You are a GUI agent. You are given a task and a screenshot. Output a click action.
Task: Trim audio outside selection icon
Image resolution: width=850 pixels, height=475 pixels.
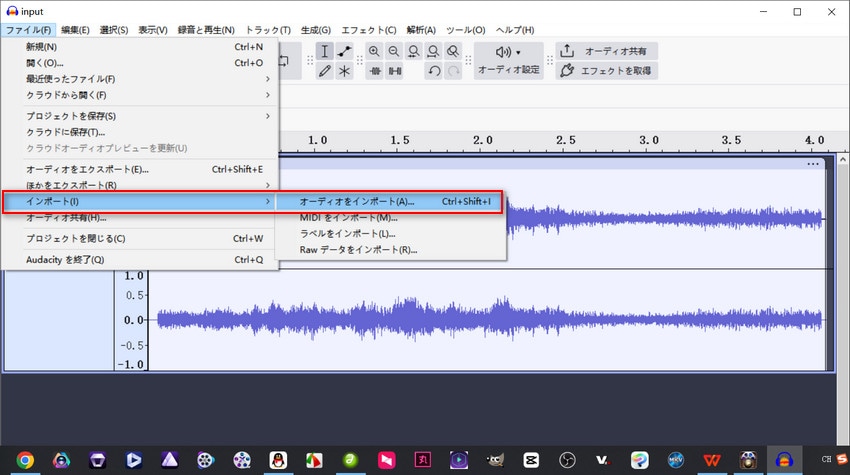click(x=375, y=71)
